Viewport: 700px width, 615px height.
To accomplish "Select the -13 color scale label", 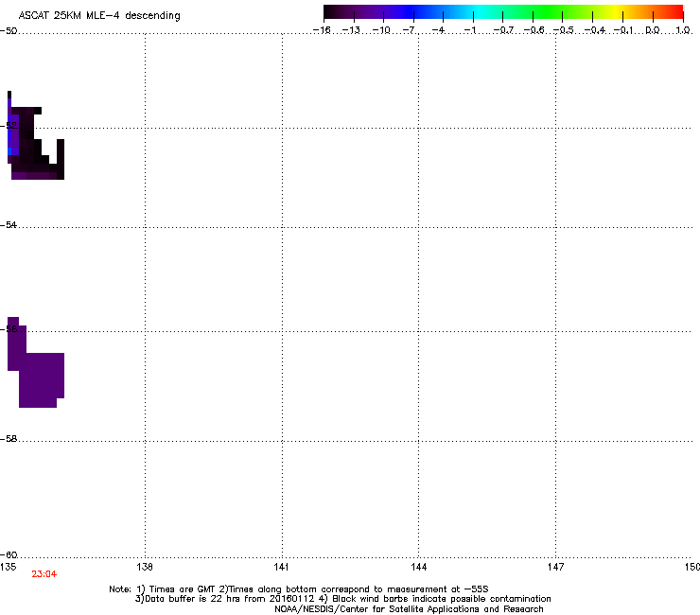I will click(351, 30).
